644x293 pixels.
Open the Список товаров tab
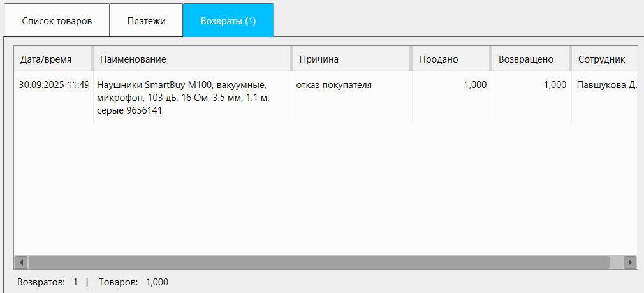(x=57, y=20)
